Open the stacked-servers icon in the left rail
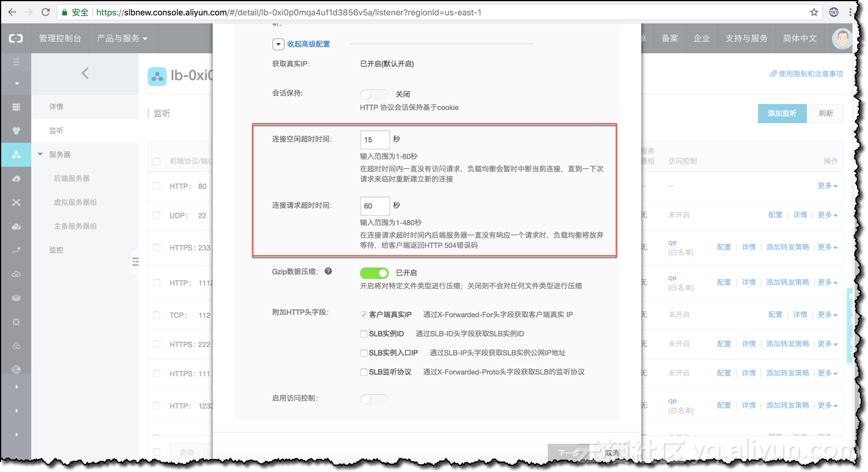Viewport: 868px width, 472px height. click(16, 107)
